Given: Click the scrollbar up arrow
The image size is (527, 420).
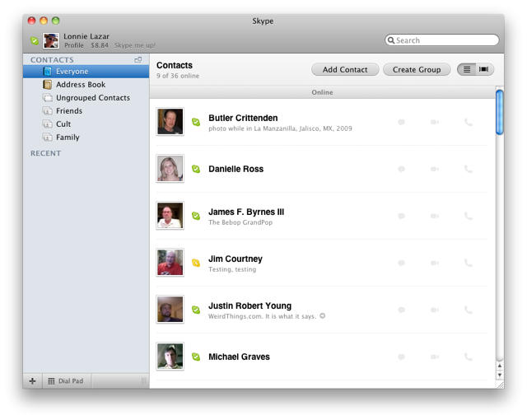Looking at the screenshot, I should pos(500,366).
